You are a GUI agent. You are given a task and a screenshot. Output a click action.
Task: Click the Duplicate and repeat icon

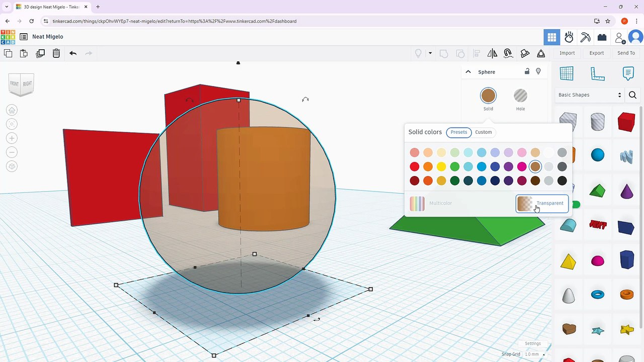pos(40,53)
